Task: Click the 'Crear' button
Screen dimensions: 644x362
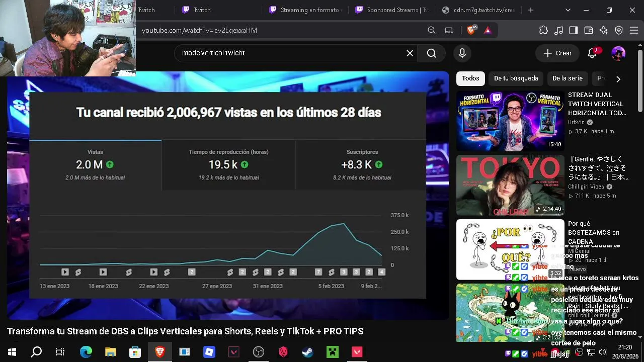Action: coord(557,53)
